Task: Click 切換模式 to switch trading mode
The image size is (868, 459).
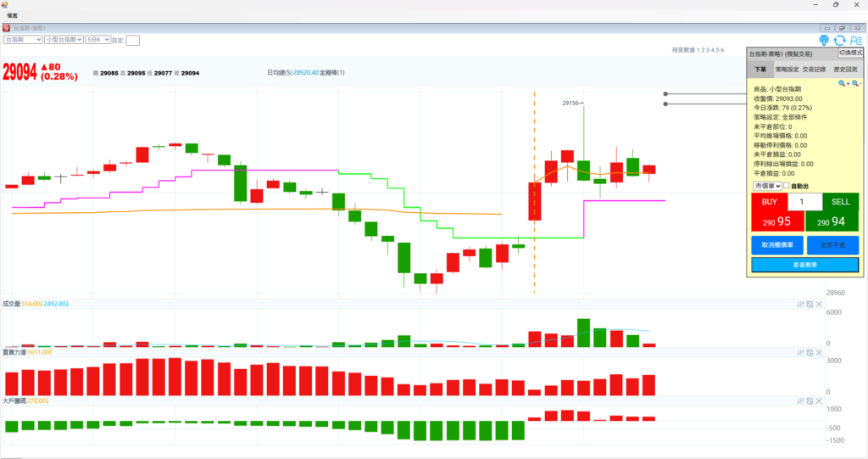Action: pos(849,53)
